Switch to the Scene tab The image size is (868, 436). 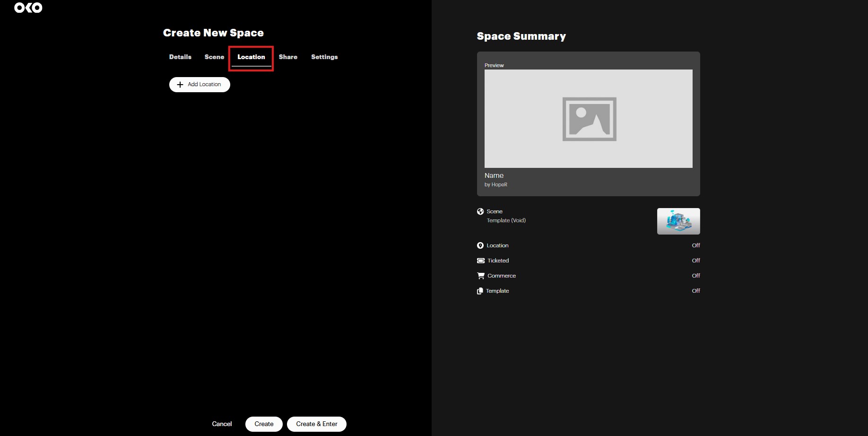coord(214,57)
